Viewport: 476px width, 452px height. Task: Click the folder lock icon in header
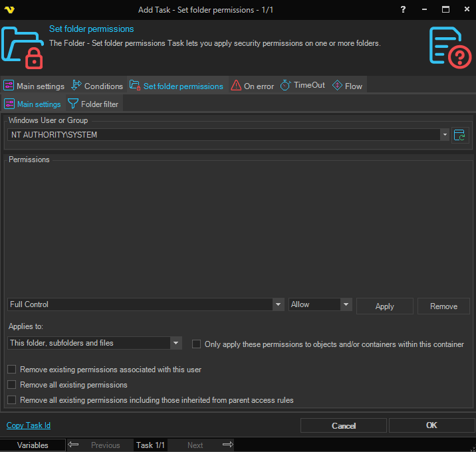[x=23, y=47]
